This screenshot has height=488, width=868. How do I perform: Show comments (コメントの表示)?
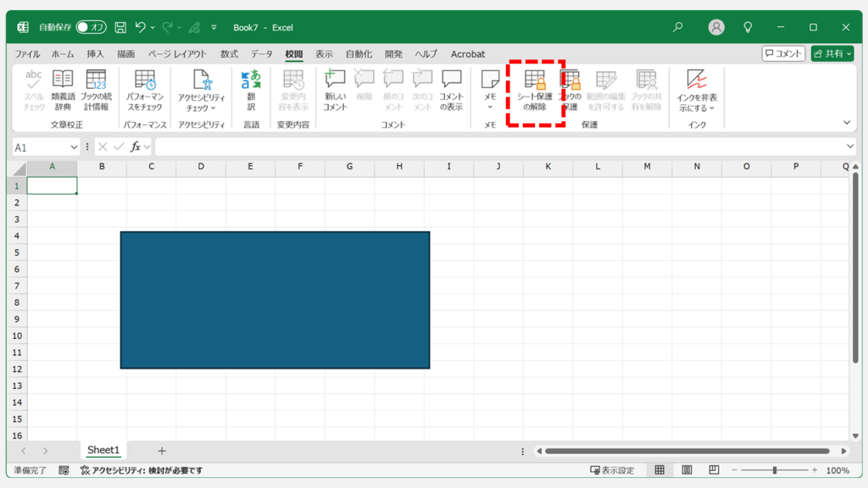click(x=451, y=90)
